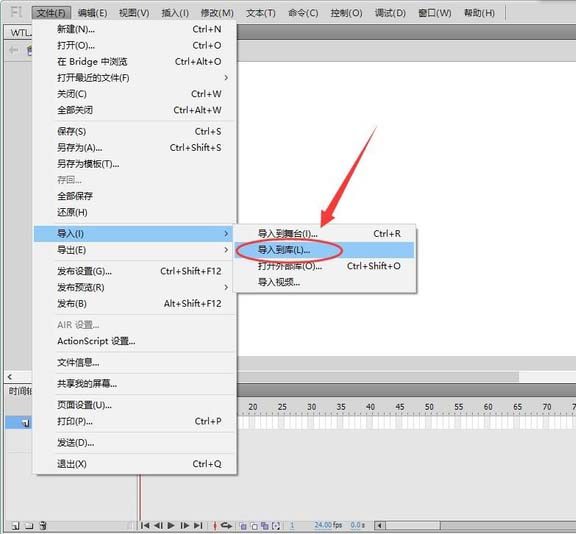Click the back arrow in edit bar
Viewport: 576px width, 534px height.
13,50
